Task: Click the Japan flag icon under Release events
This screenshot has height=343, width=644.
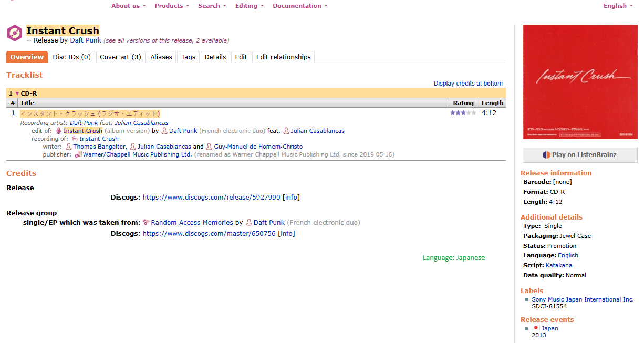Action: pyautogui.click(x=536, y=328)
